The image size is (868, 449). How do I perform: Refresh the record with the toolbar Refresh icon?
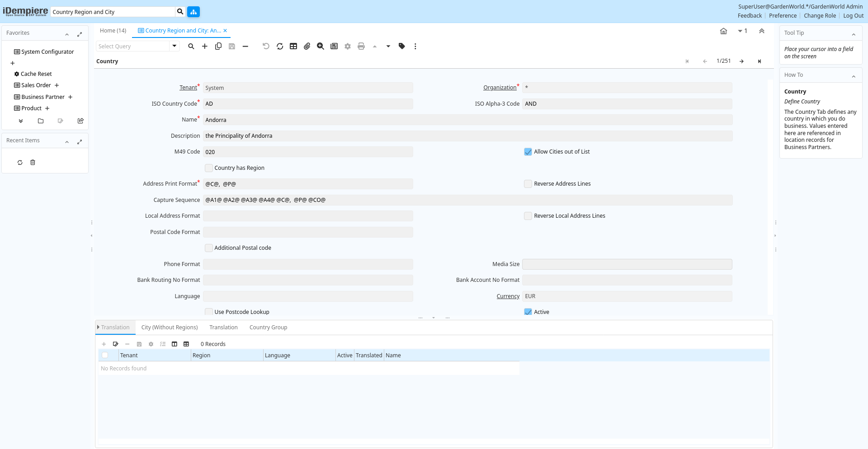(x=280, y=46)
